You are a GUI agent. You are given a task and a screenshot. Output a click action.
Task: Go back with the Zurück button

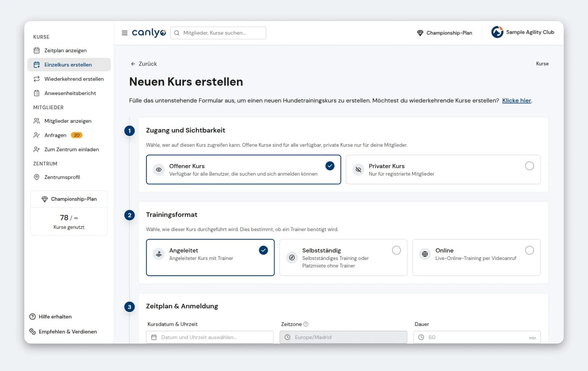coord(144,64)
